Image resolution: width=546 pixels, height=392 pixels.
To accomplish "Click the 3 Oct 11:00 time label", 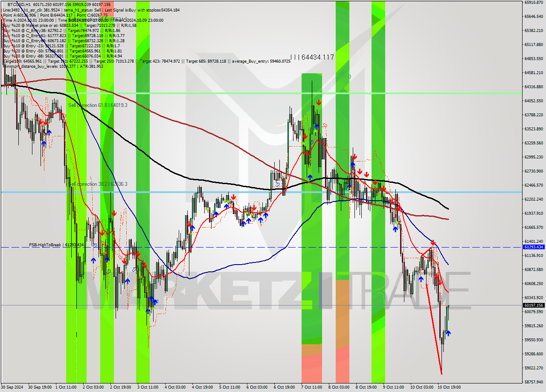I will (x=148, y=387).
